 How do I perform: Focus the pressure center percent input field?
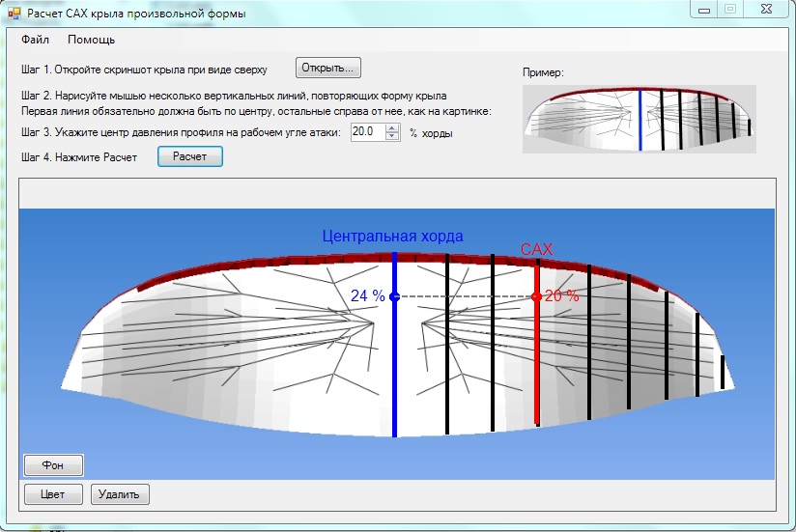pos(367,132)
